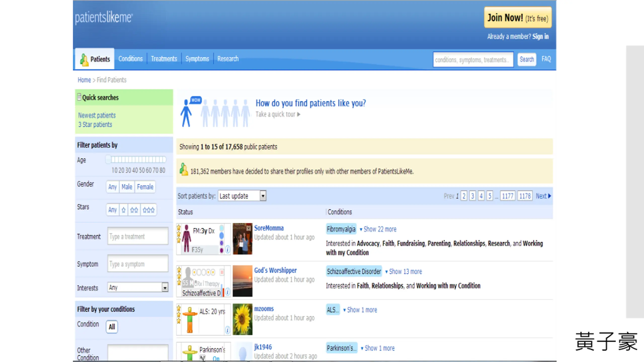644x362 pixels.
Task: Click mzooms ALS body figure icon
Action: [x=190, y=320]
